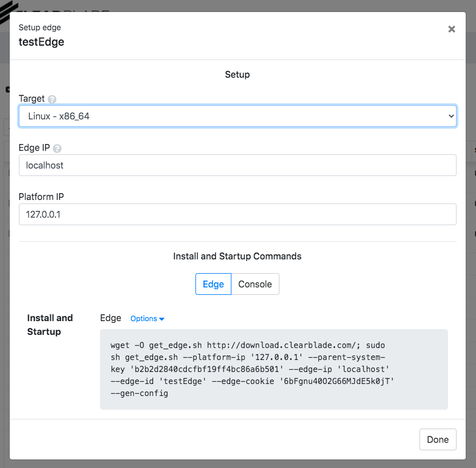Switch to the Console commands tab
Image resolution: width=476 pixels, height=468 pixels.
255,284
